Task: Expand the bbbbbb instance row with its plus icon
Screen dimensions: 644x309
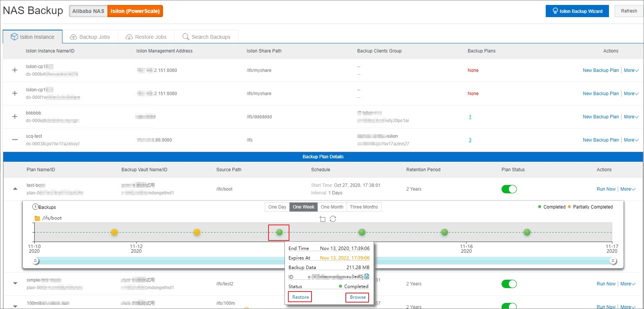Action: [x=15, y=116]
